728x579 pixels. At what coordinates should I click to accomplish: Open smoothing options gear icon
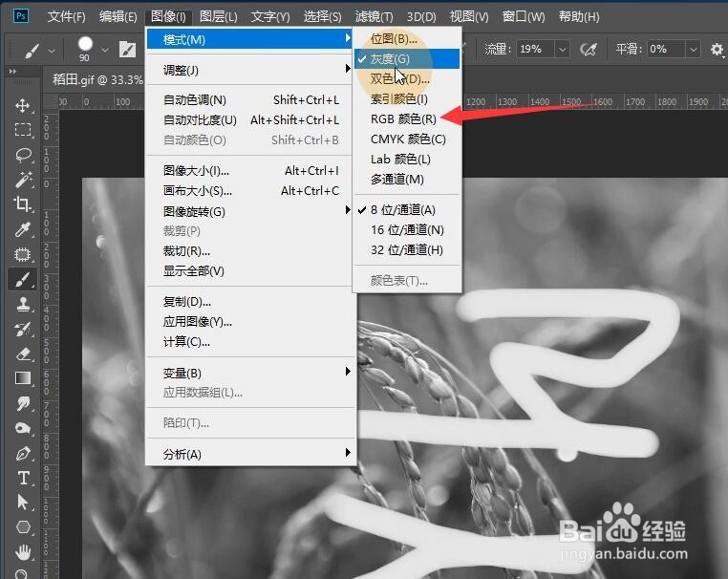coord(717,49)
